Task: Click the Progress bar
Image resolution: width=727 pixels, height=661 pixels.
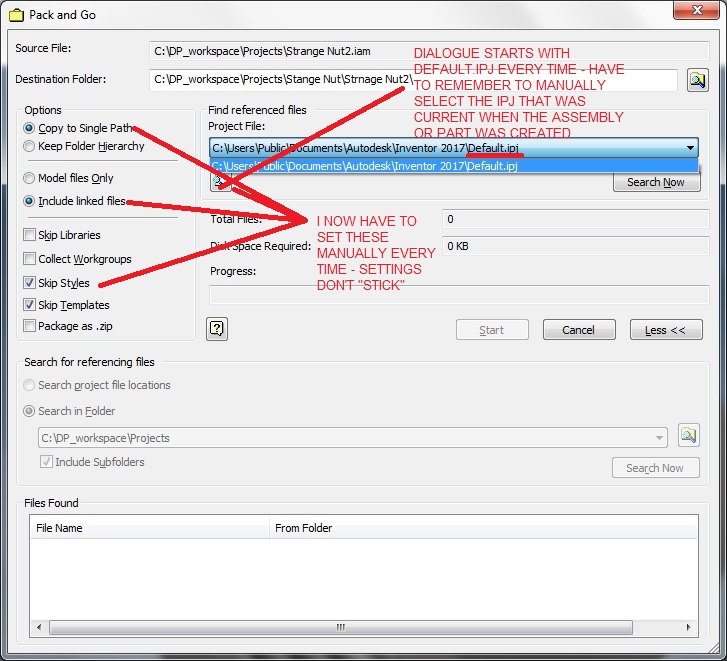Action: pyautogui.click(x=459, y=294)
